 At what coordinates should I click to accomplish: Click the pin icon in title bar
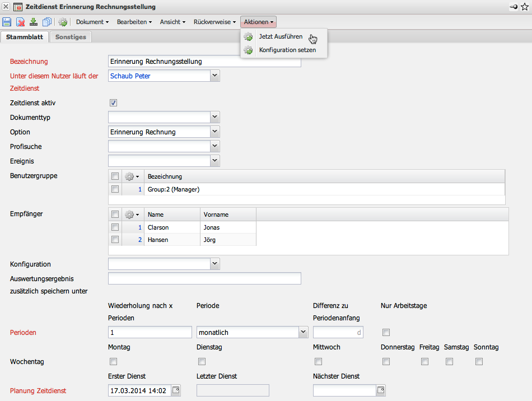[514, 7]
